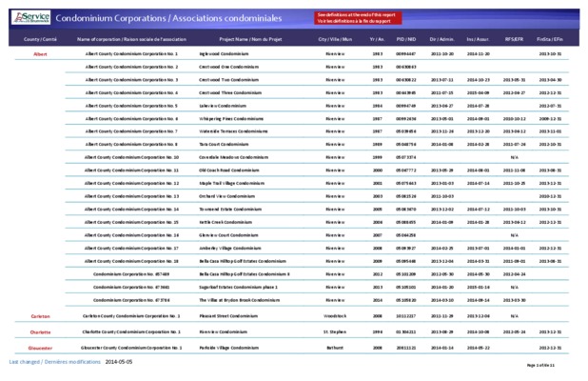
Task: Click the '2014-05-05' last changed date
Action: (119, 362)
